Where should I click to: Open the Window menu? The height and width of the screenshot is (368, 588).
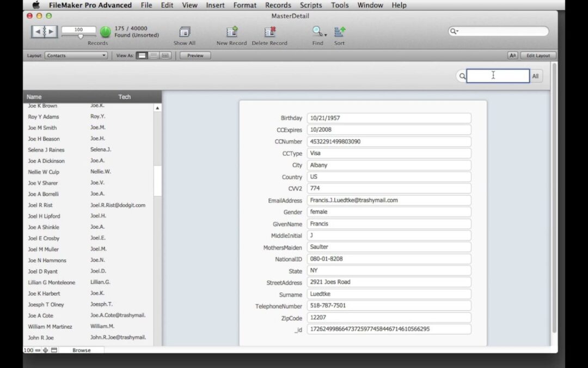click(x=370, y=5)
